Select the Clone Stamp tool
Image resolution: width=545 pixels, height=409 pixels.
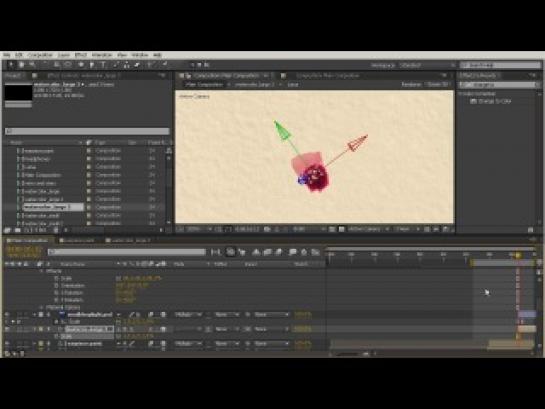point(127,65)
